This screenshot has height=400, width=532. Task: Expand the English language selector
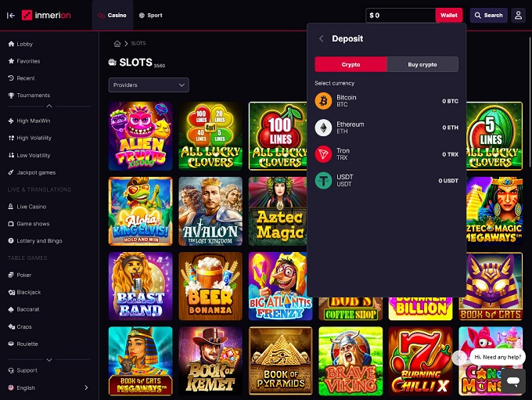tap(48, 387)
